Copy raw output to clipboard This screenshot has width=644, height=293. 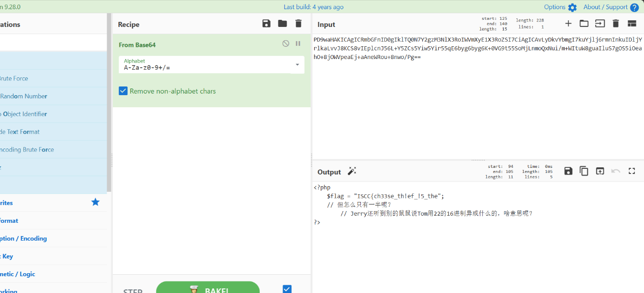point(584,171)
